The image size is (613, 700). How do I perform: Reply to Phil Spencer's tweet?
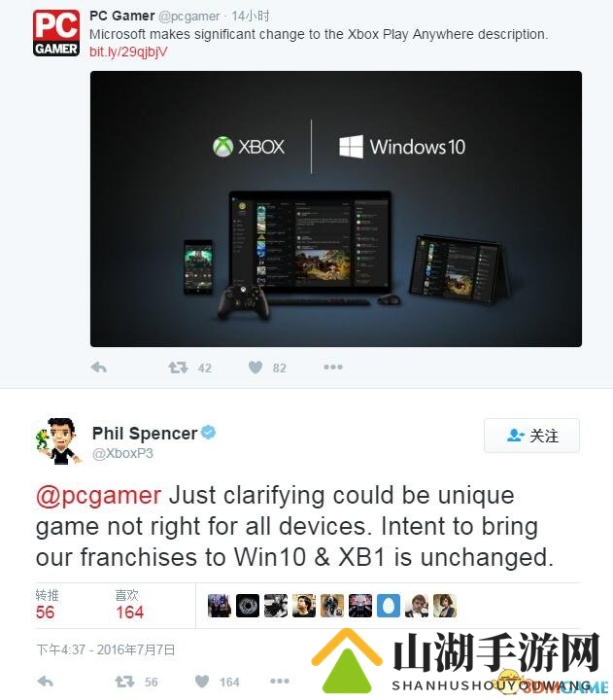tap(45, 682)
